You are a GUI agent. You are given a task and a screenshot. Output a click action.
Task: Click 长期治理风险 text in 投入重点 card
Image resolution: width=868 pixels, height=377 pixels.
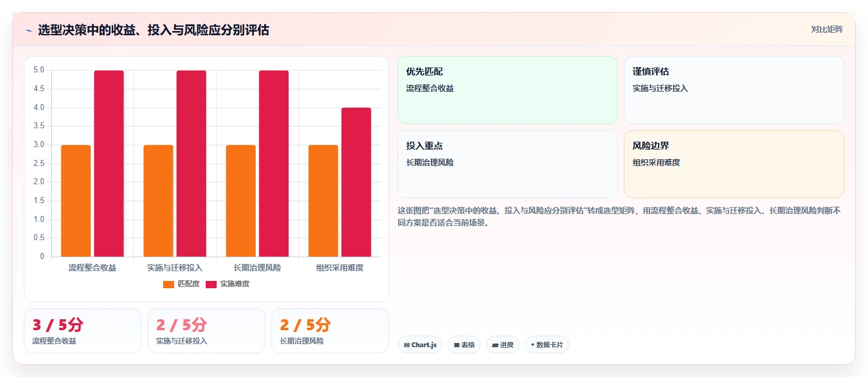click(430, 162)
